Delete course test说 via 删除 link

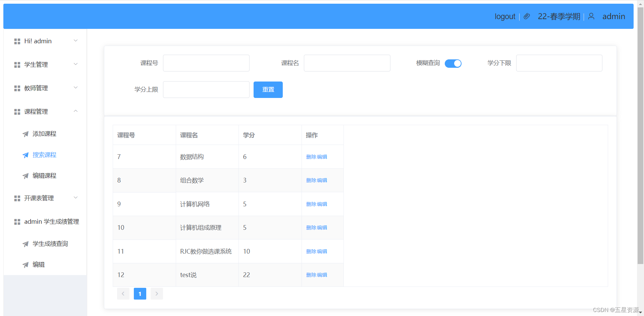(x=311, y=275)
